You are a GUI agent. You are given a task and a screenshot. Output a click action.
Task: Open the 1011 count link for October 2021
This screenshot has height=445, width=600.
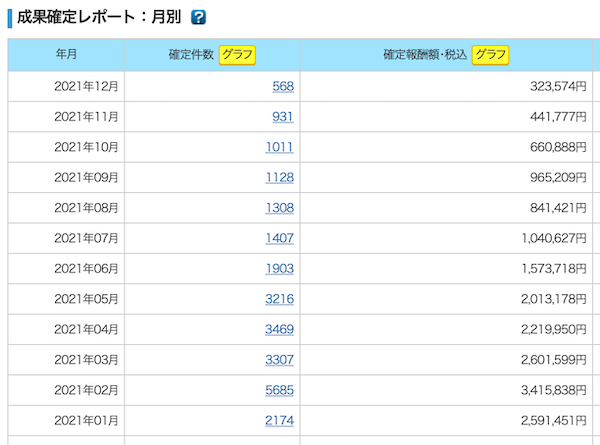click(280, 147)
